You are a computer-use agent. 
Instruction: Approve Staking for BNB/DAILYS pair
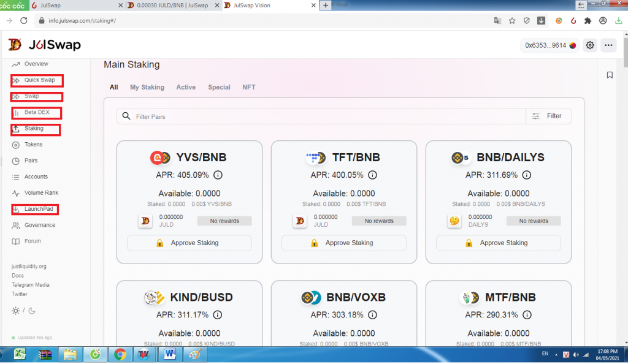pos(499,243)
